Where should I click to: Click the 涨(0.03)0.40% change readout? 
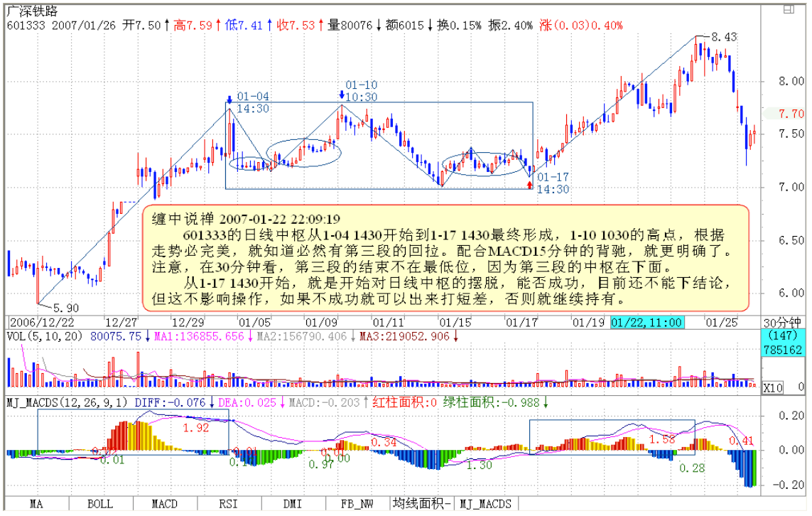click(x=581, y=25)
